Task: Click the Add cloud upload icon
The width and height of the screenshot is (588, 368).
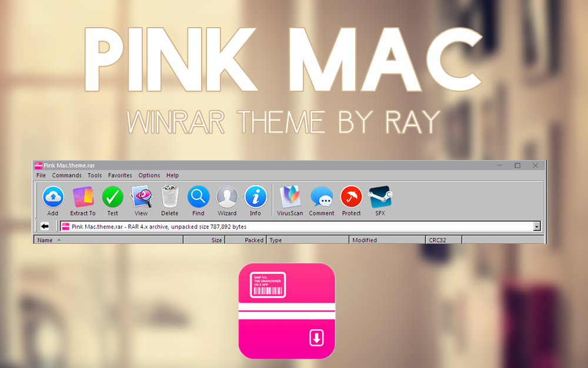Action: coord(53,197)
